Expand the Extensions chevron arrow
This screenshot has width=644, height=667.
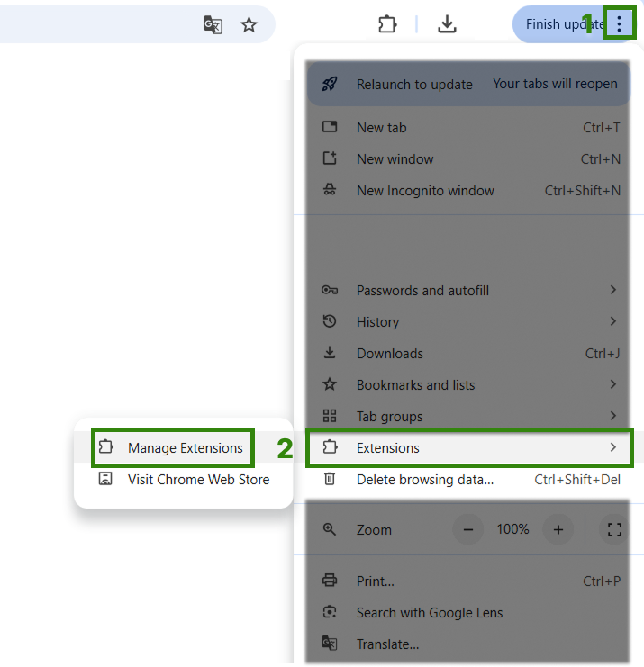point(613,447)
